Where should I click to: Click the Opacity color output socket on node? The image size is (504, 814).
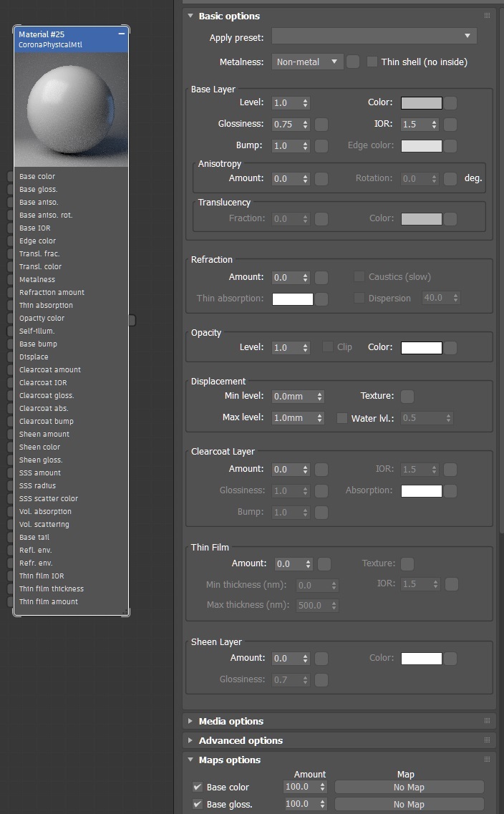click(132, 320)
